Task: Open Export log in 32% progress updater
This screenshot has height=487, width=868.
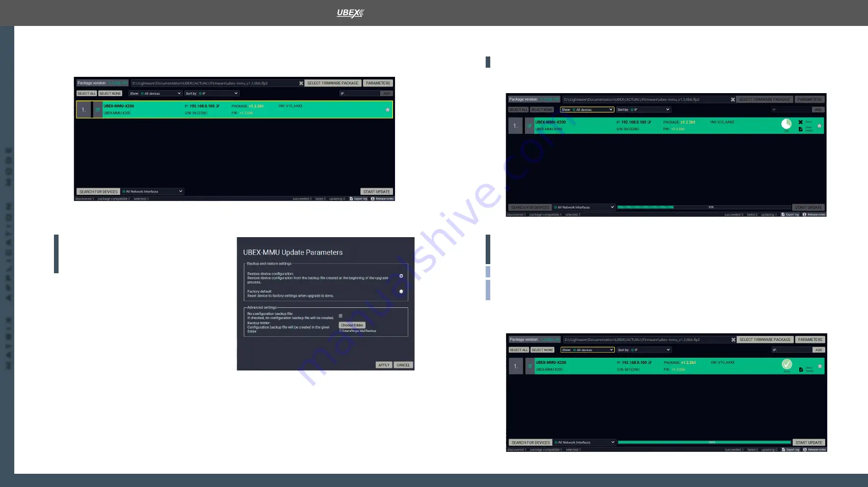Action: pyautogui.click(x=791, y=214)
